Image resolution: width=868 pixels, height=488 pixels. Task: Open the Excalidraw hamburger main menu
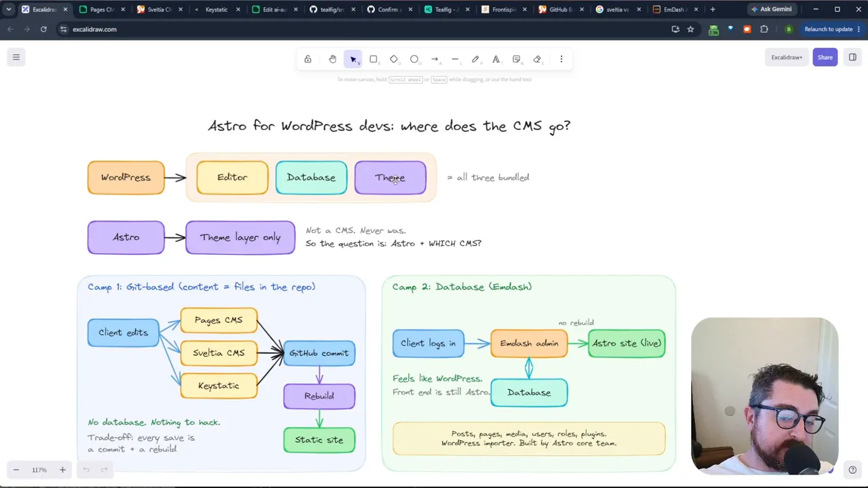[x=16, y=57]
